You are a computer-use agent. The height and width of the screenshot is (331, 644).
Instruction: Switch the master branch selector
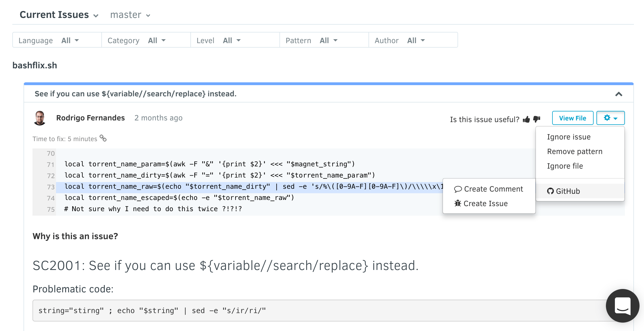[x=130, y=15]
